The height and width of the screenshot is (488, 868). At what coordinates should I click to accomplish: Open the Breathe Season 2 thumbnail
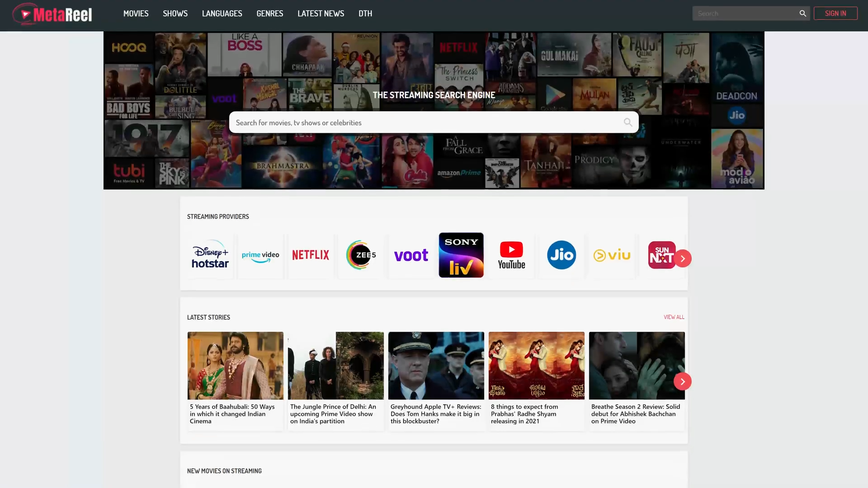click(x=637, y=366)
